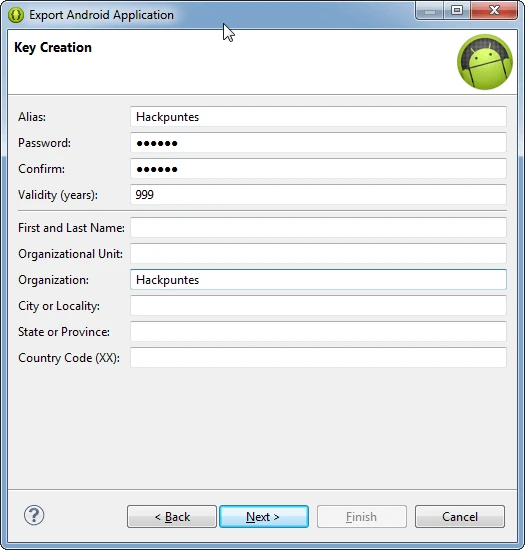This screenshot has width=525, height=550.
Task: Click the disabled Finish button
Action: coord(362,516)
